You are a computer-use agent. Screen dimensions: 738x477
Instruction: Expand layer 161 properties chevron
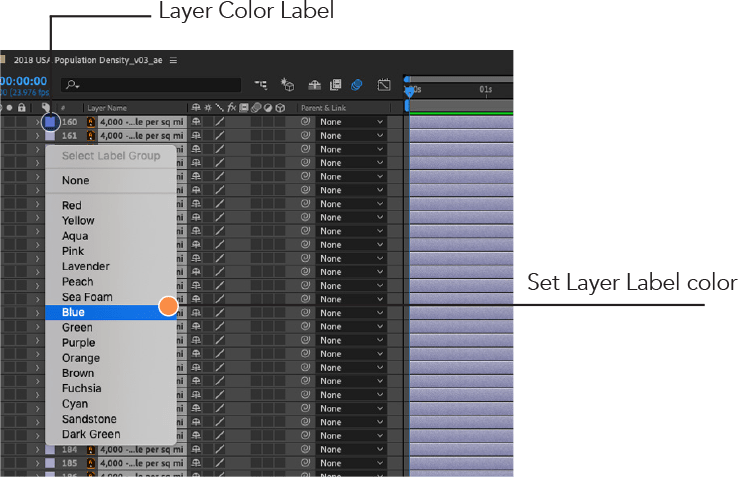pyautogui.click(x=37, y=136)
